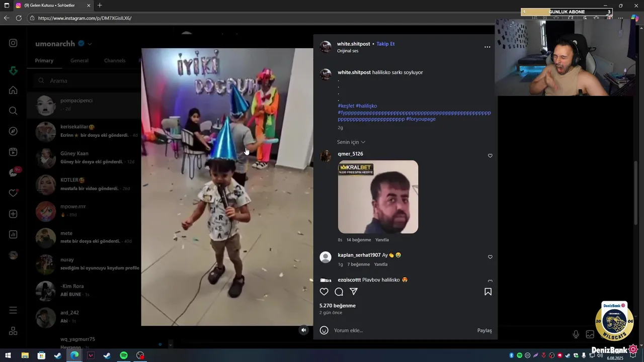644x362 pixels.
Task: Click the Arama search field in the inbox
Action: pos(88,80)
